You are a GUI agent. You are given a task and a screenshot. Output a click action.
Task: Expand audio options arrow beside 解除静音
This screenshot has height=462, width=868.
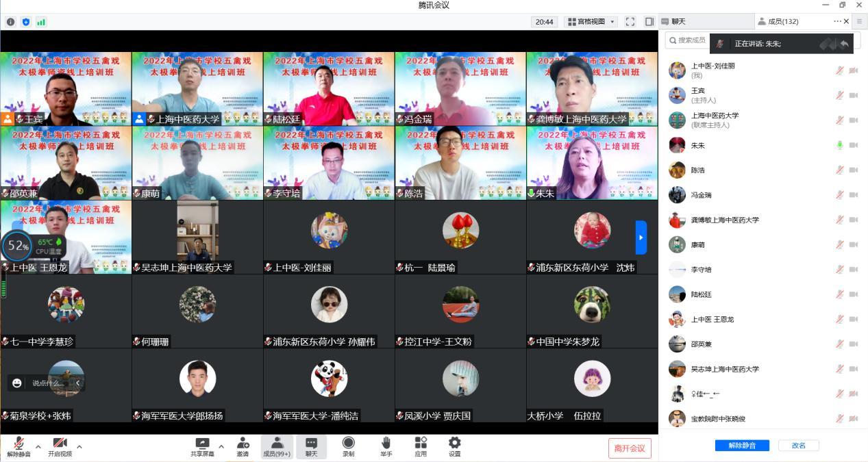pyautogui.click(x=38, y=447)
